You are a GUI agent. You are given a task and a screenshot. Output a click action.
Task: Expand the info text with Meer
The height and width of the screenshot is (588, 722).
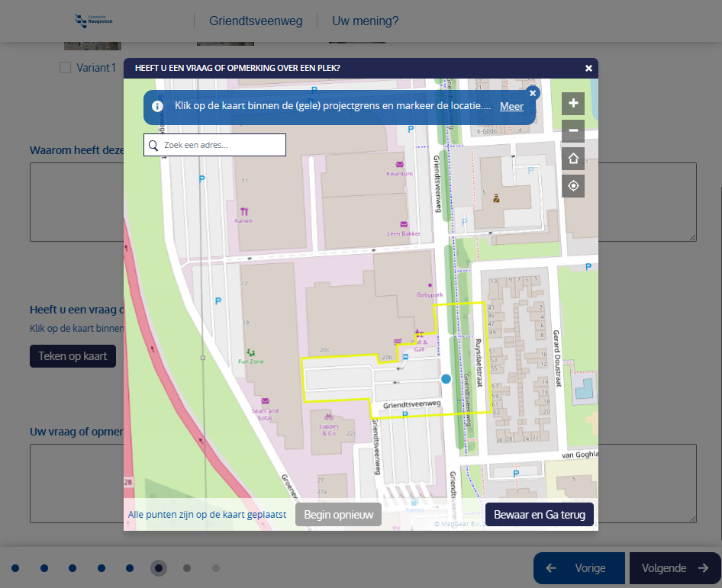click(511, 106)
